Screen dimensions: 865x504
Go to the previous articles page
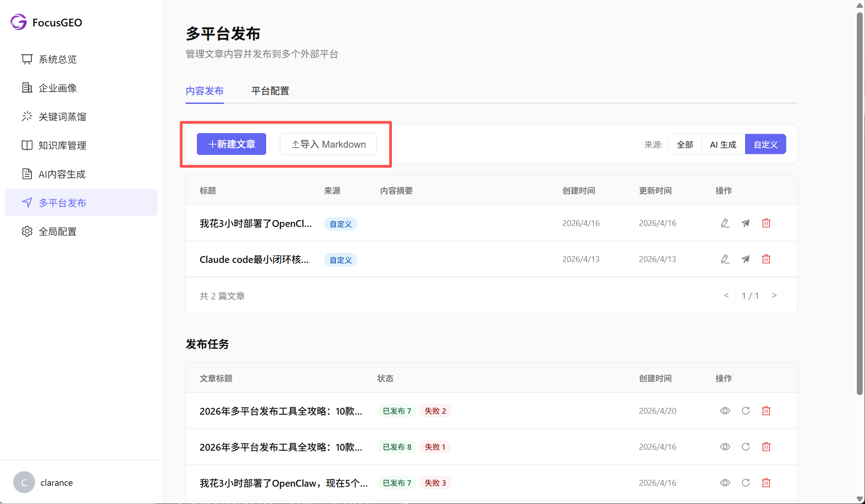point(726,295)
